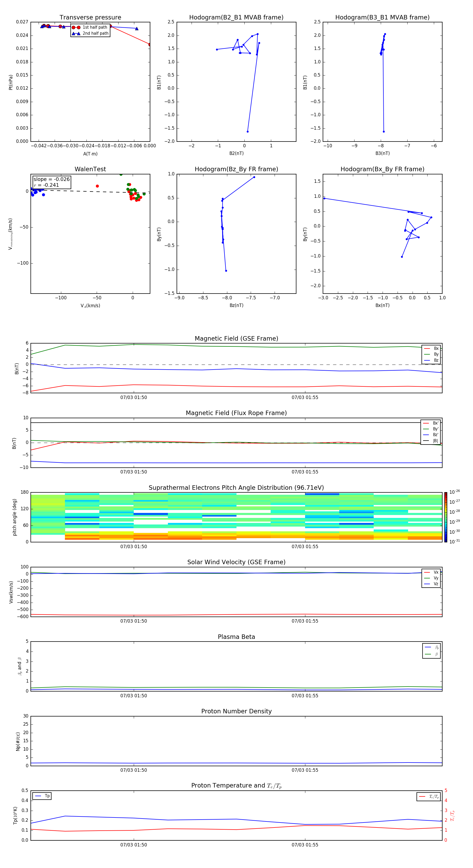473x868 pixels.
Task: Select the "2nd half path" legend entry
Action: 90,33
